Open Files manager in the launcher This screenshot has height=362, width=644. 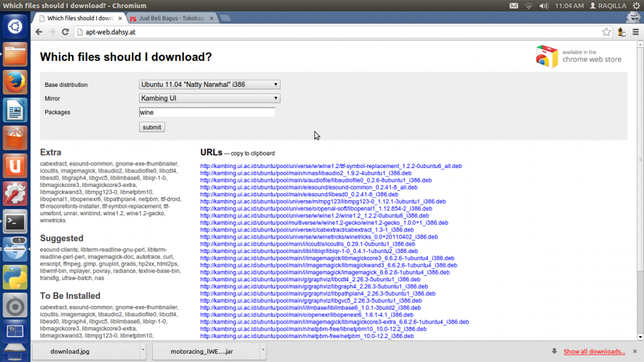[x=15, y=54]
